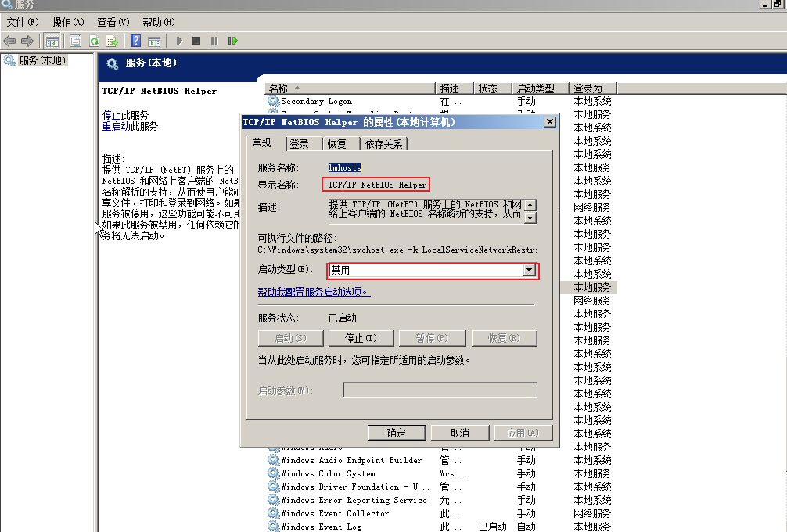The height and width of the screenshot is (532, 787).
Task: Click the gear icon in the 服务(本地) blue header
Action: (112, 63)
